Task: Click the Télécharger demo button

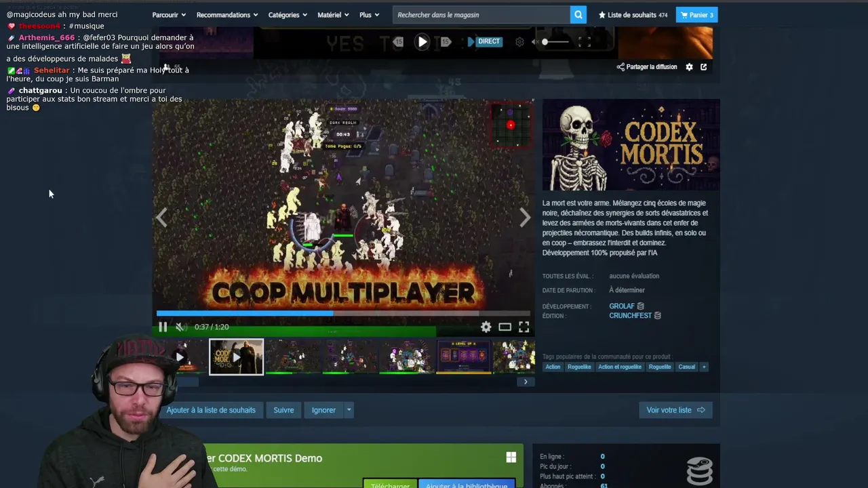Action: [x=390, y=485]
